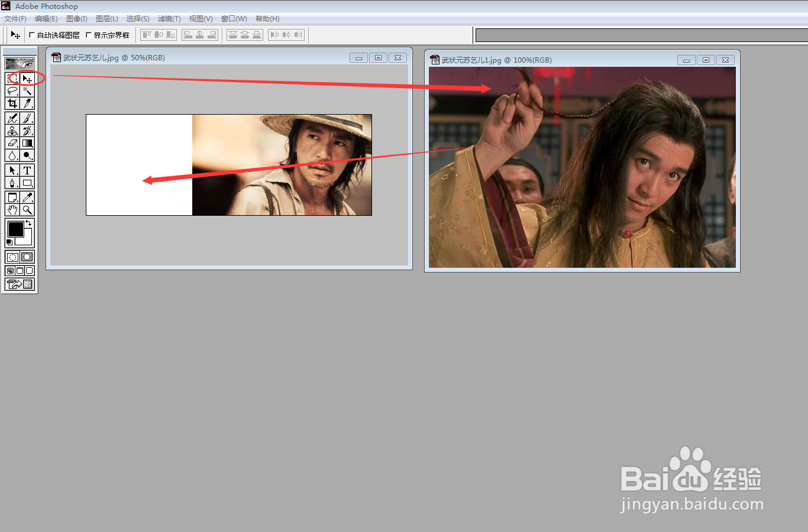The image size is (808, 532).
Task: Click the 武状元苏乞儿.jpg window title bar
Action: tap(230, 57)
